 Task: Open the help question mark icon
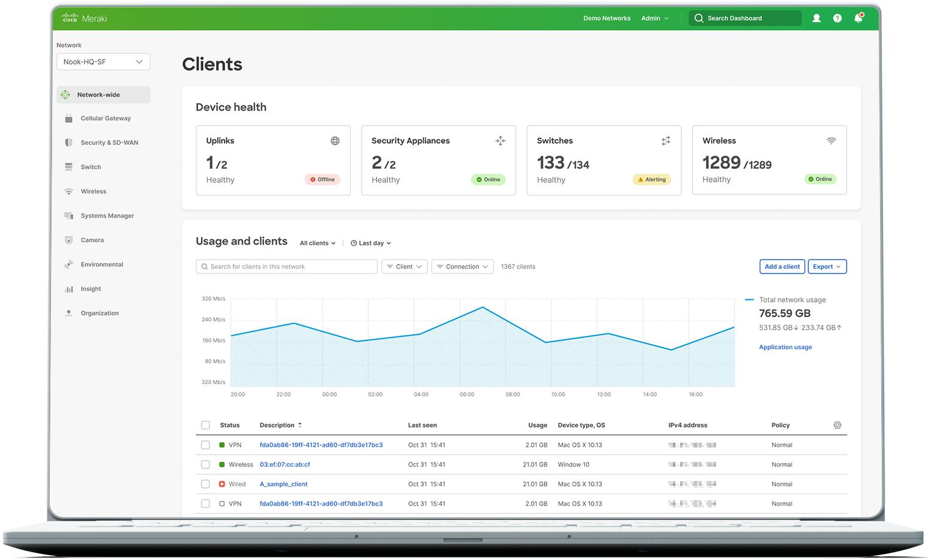tap(837, 19)
